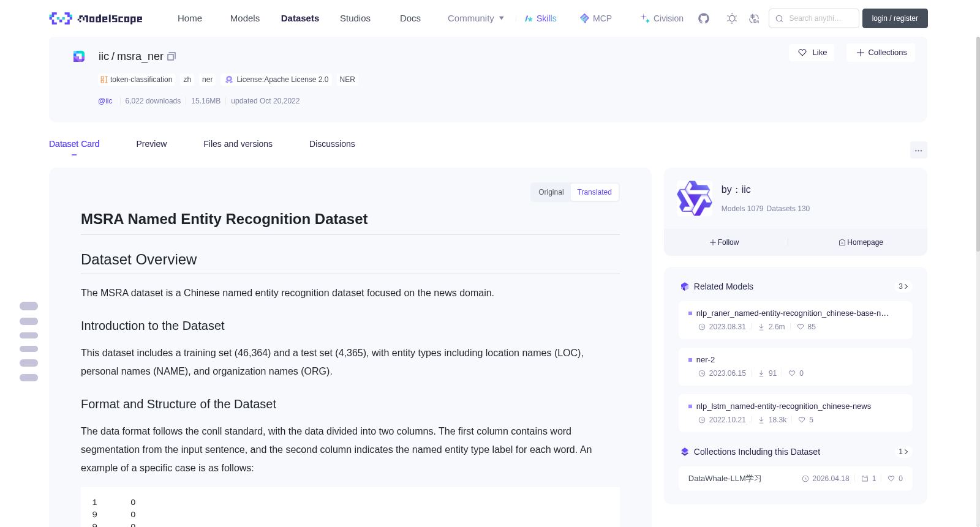Click the uppercase NER tag

pyautogui.click(x=347, y=80)
